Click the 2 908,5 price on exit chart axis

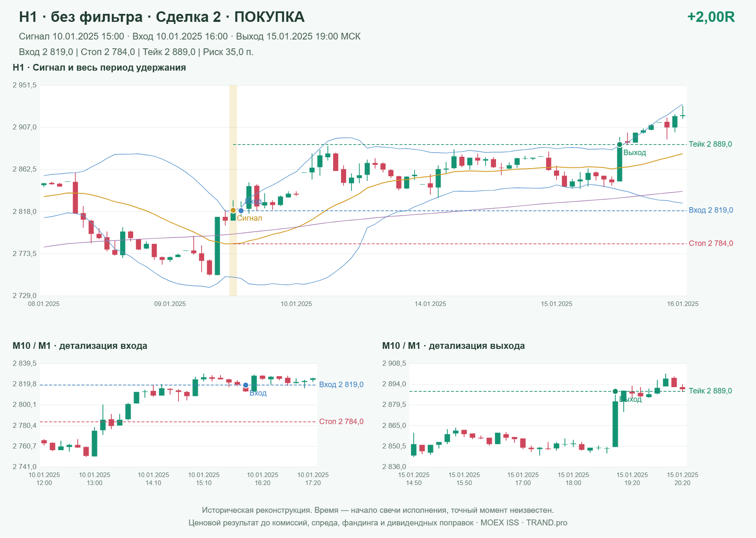(x=394, y=364)
